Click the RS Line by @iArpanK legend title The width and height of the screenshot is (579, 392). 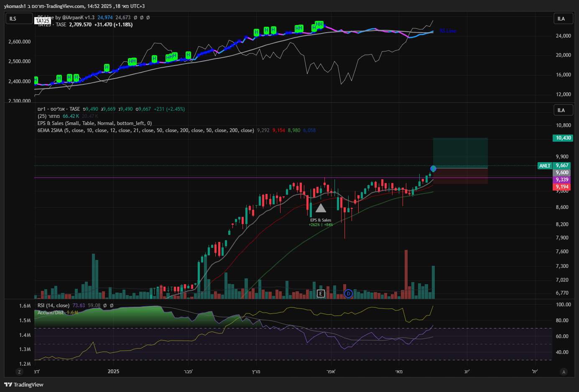[66, 18]
